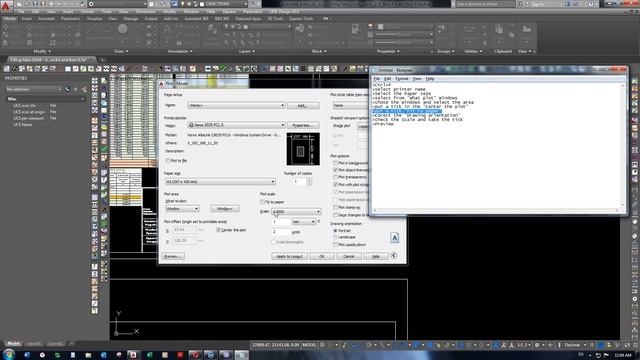Select the Text tool in the Annotation panel
This screenshot has width=640, height=360.
tap(167, 30)
